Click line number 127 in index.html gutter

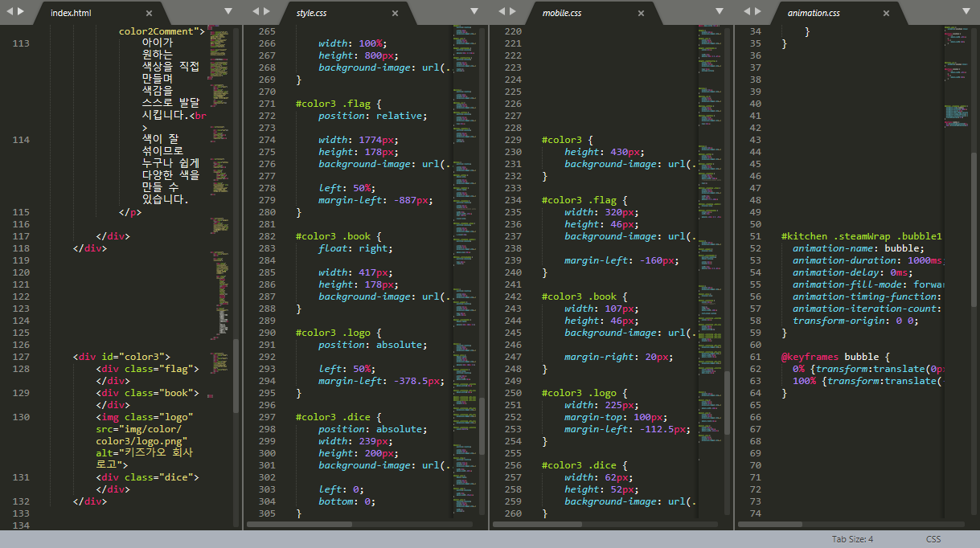(20, 357)
